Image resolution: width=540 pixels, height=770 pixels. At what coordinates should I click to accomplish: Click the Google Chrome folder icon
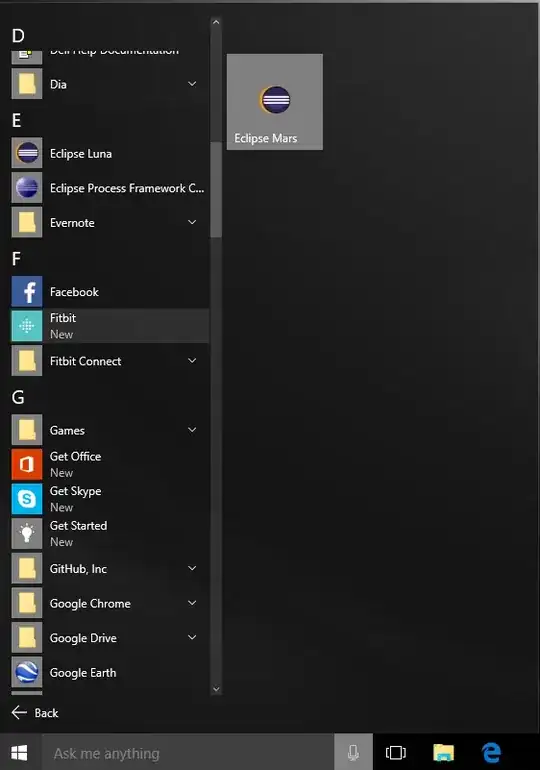27,603
